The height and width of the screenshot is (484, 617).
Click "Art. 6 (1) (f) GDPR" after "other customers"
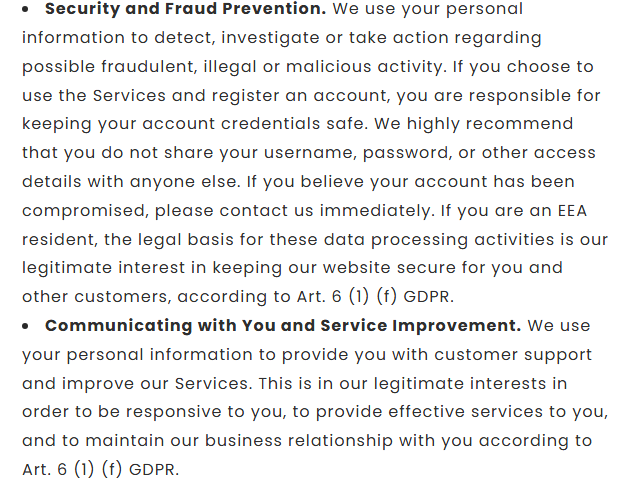351,297
